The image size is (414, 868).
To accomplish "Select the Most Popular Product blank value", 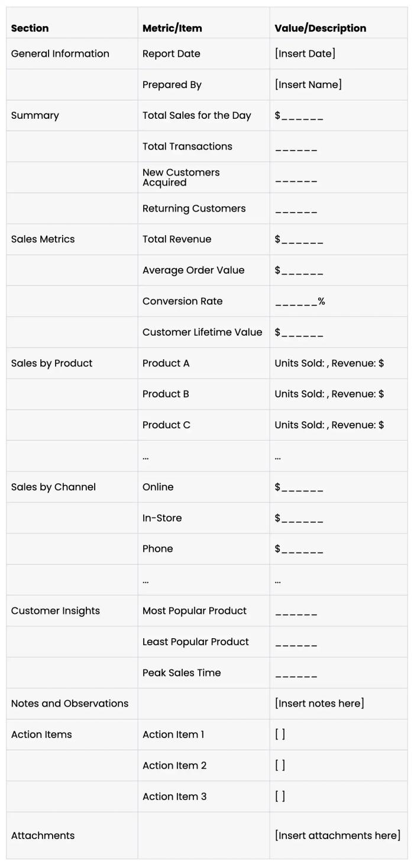I will coord(296,612).
